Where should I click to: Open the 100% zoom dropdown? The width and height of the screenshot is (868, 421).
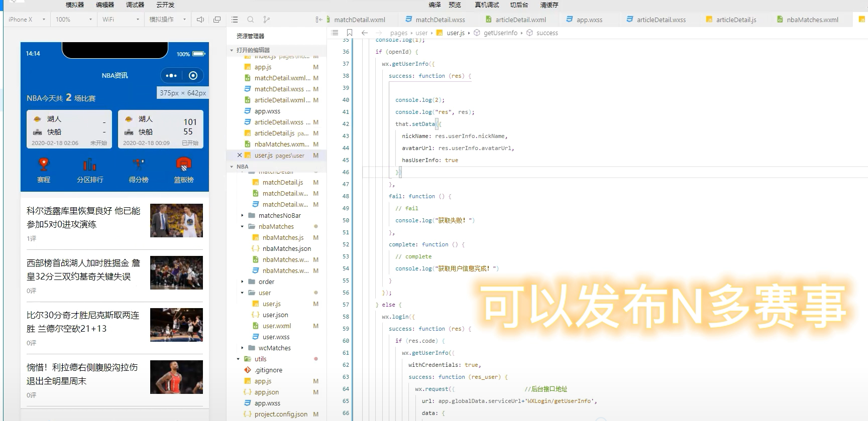(74, 20)
